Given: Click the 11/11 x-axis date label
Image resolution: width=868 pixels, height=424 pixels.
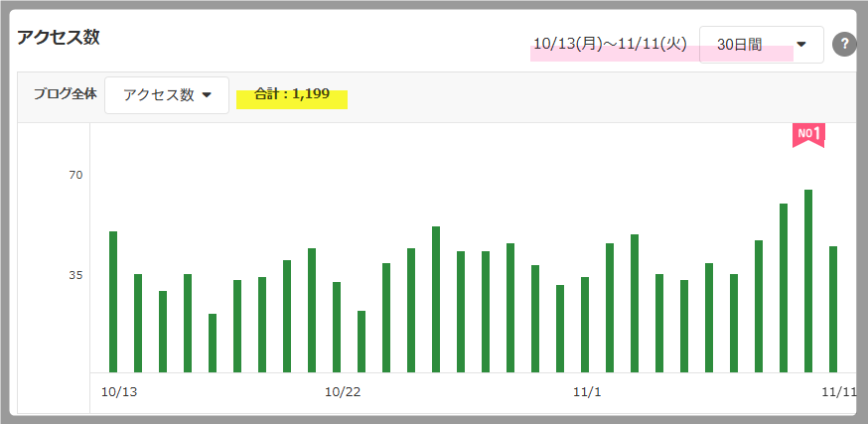Looking at the screenshot, I should (839, 392).
